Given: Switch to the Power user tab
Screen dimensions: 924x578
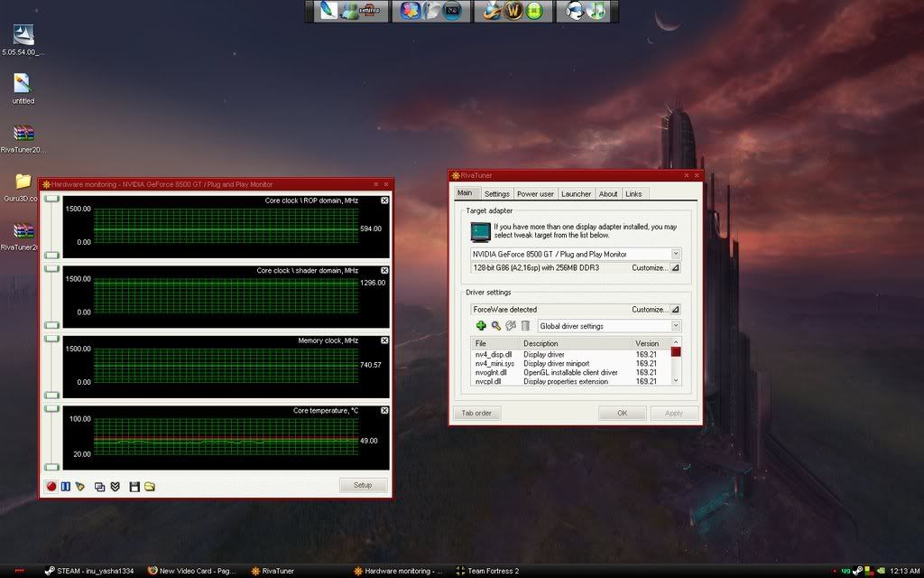Looking at the screenshot, I should [535, 194].
